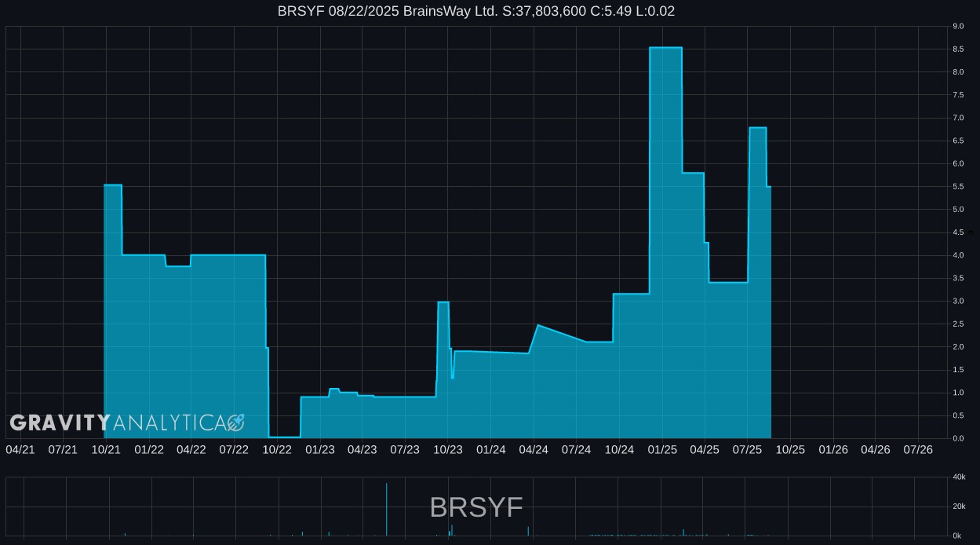Viewport: 980px width, 545px height.
Task: Select the 10/23 date axis label
Action: 448,449
